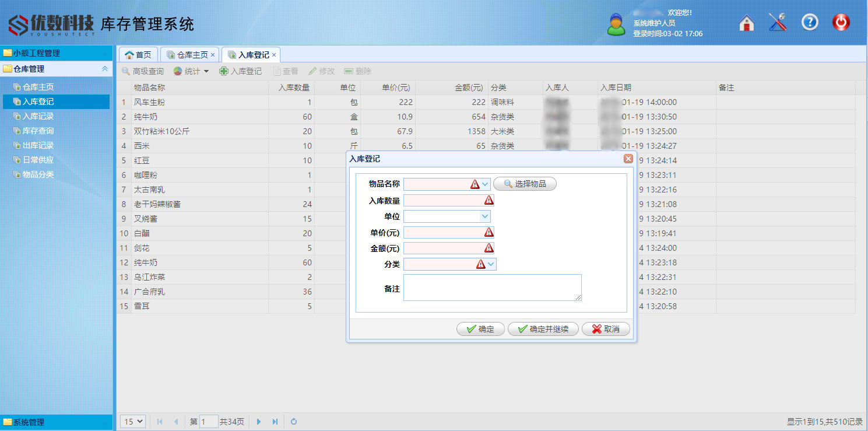The width and height of the screenshot is (868, 431).
Task: Change page size dropdown showing 15
Action: (133, 422)
